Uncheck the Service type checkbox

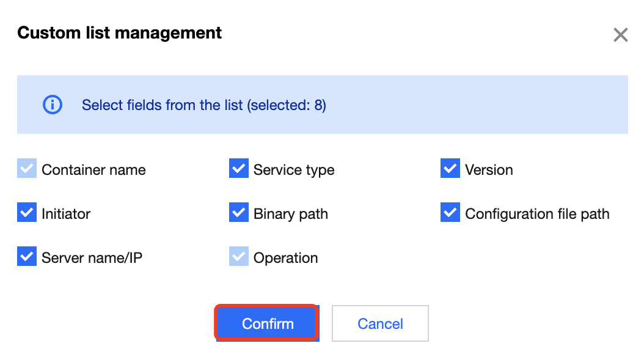(x=238, y=169)
